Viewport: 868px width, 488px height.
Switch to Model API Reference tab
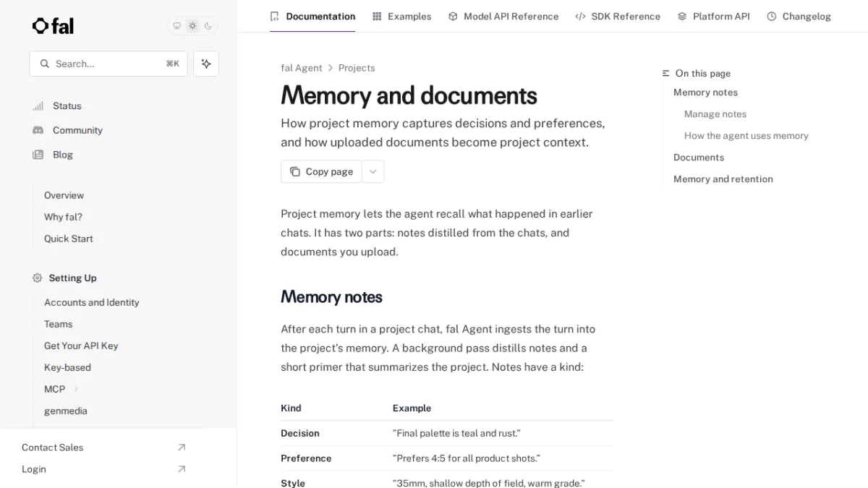pyautogui.click(x=503, y=16)
